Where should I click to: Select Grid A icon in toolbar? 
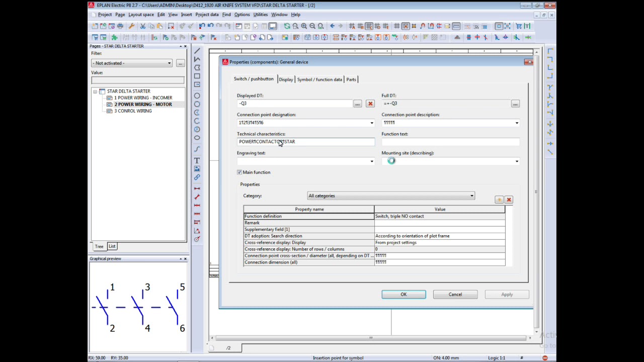pyautogui.click(x=352, y=26)
